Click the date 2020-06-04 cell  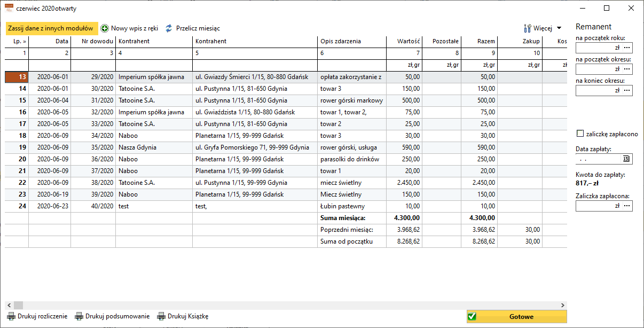(x=50, y=100)
